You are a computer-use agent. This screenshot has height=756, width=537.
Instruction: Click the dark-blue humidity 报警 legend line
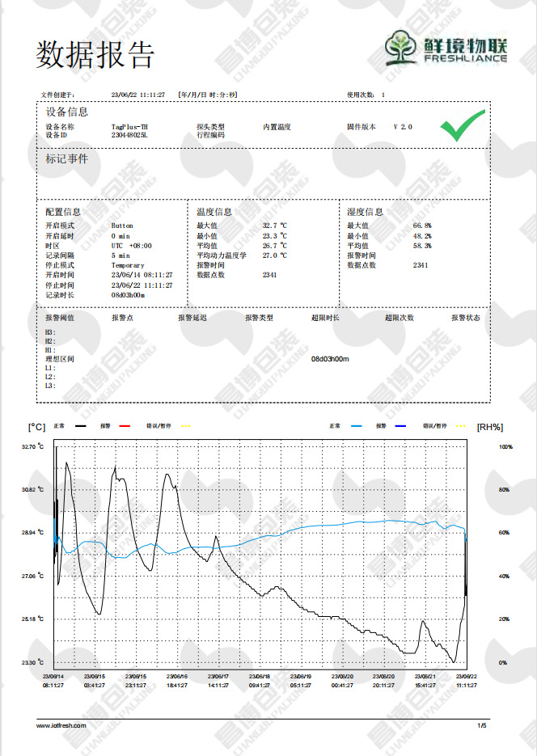[400, 426]
